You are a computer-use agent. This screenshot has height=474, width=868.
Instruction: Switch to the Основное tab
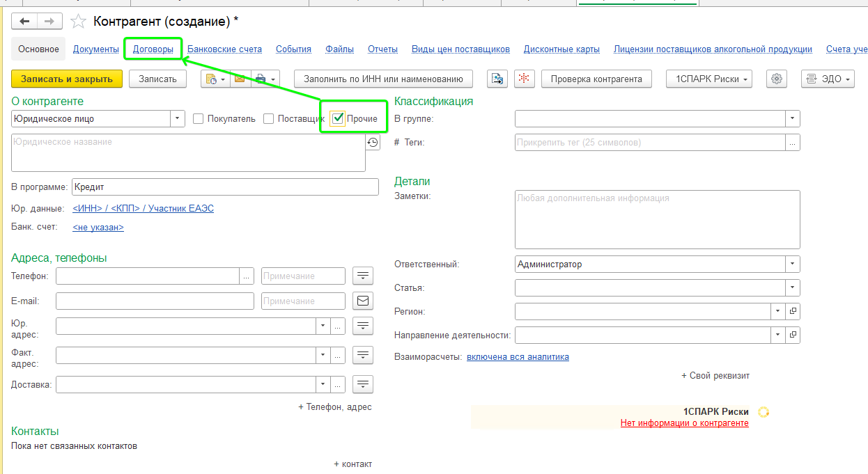(x=39, y=49)
